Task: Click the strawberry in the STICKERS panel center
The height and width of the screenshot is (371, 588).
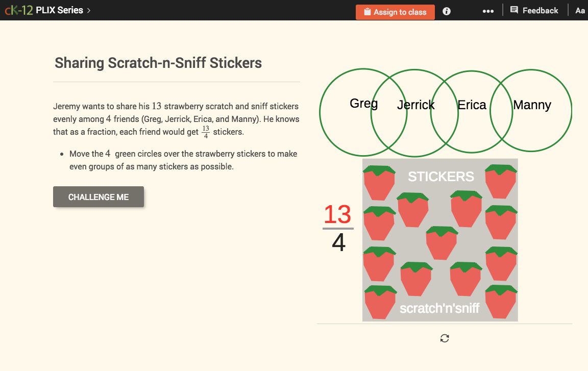Action: [x=441, y=244]
